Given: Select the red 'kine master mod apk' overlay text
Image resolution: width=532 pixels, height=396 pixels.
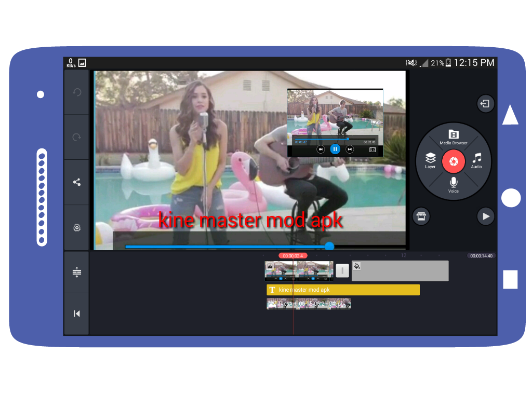Looking at the screenshot, I should (250, 221).
